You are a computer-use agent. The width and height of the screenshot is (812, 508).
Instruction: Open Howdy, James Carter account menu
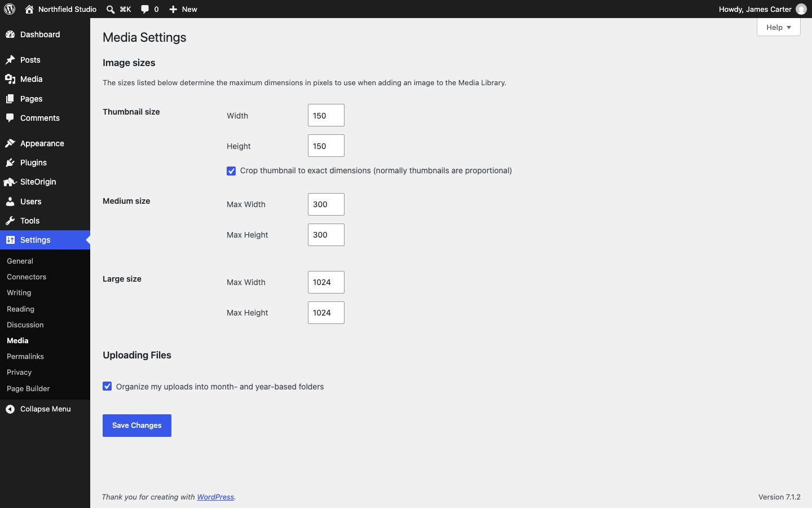762,9
